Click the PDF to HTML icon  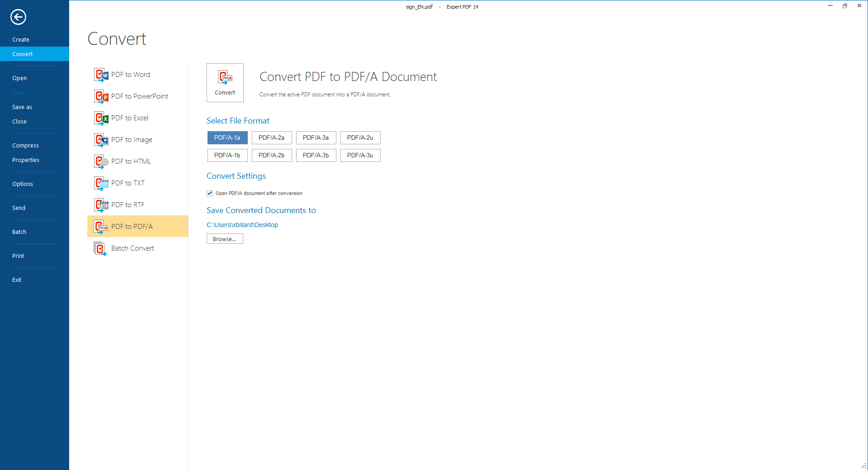coord(101,161)
